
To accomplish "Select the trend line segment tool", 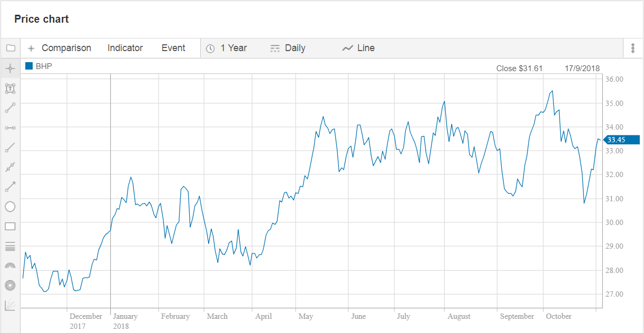I will tap(10, 108).
